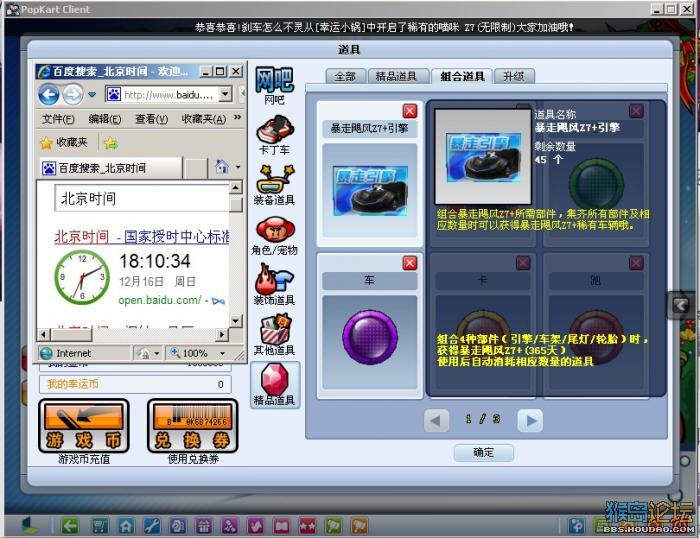Open the 角色/宠物 character and pet category
Screen dimensions: 700x538
click(274, 236)
